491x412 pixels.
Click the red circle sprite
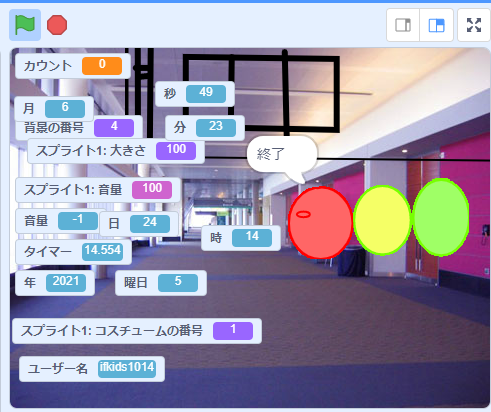coord(320,223)
